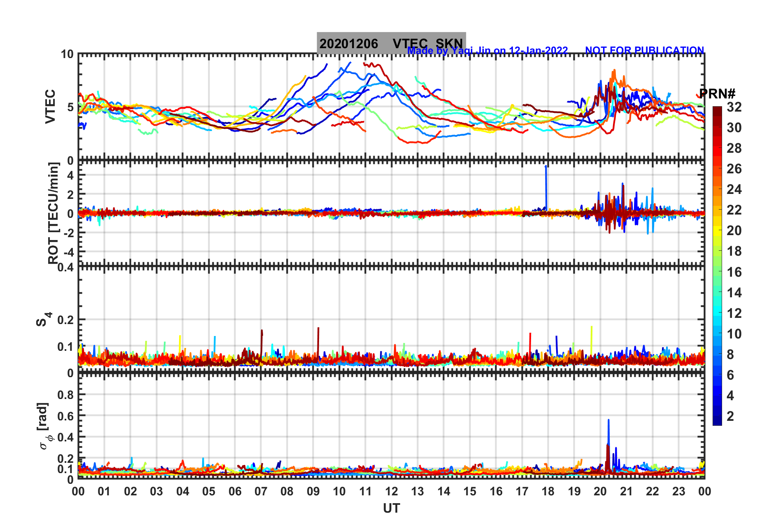This screenshot has width=783, height=532.
Task: Click the '13' tick on the UT axis
Action: click(417, 491)
